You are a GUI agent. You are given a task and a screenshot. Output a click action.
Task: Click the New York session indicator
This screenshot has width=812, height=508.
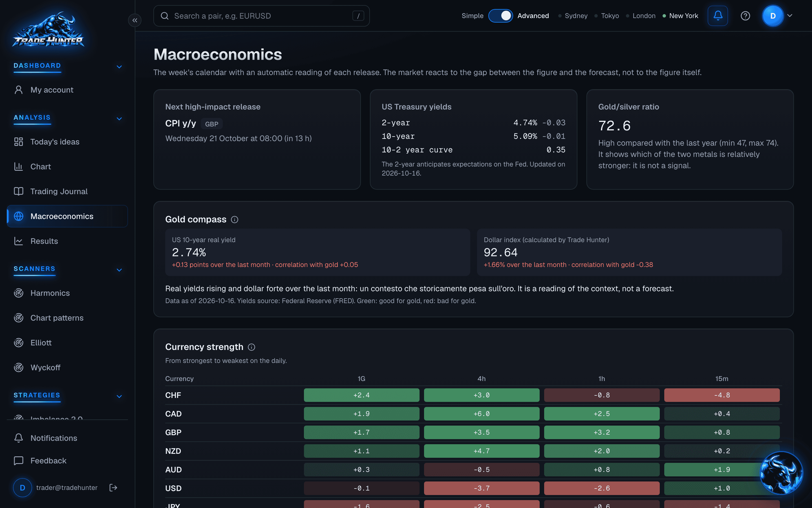[680, 16]
